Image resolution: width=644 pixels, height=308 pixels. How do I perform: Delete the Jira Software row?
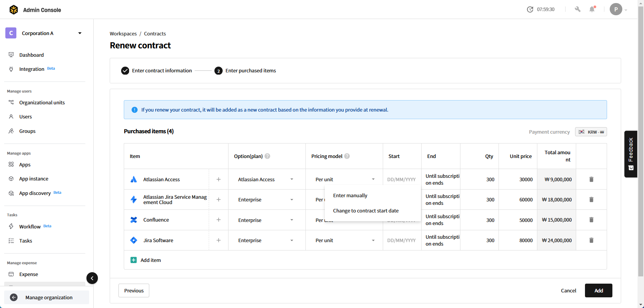pos(591,240)
